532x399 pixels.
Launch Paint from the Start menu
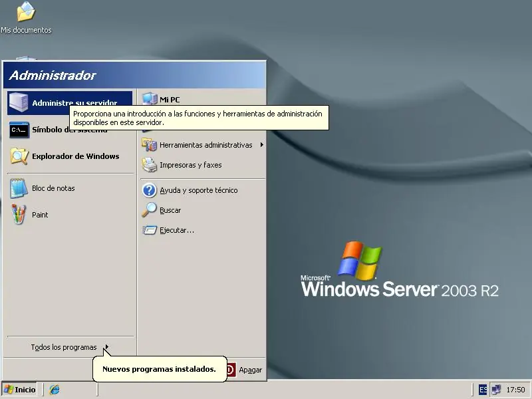(x=70, y=214)
